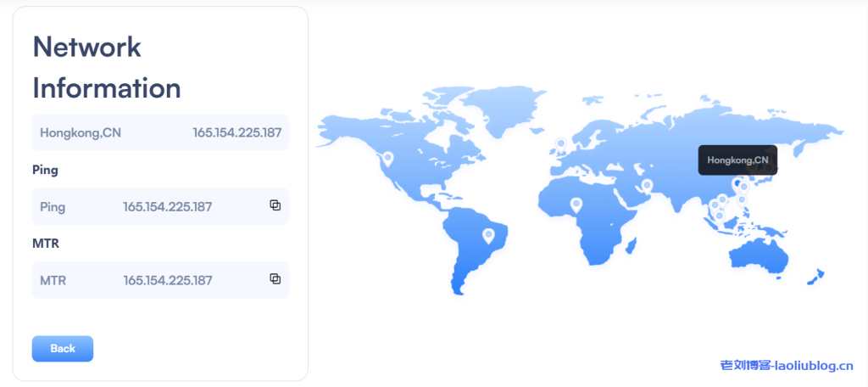Viewport: 868px width, 387px height.
Task: Open the laoliublog.cn watermark link
Action: [787, 366]
